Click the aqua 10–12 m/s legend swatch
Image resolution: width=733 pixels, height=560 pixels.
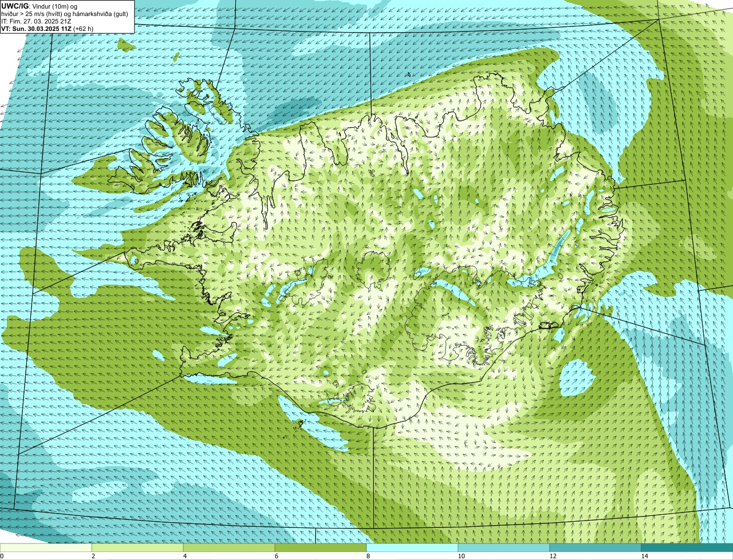click(504, 548)
